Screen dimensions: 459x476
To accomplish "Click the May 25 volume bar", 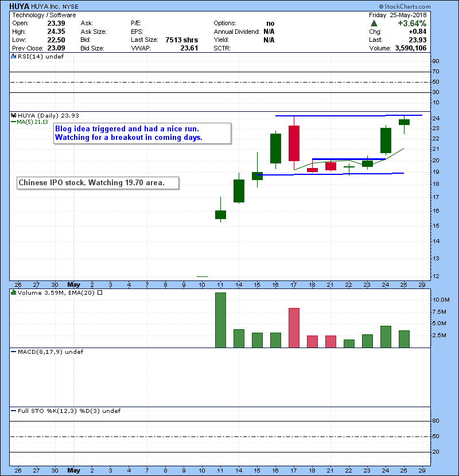I will coord(404,339).
